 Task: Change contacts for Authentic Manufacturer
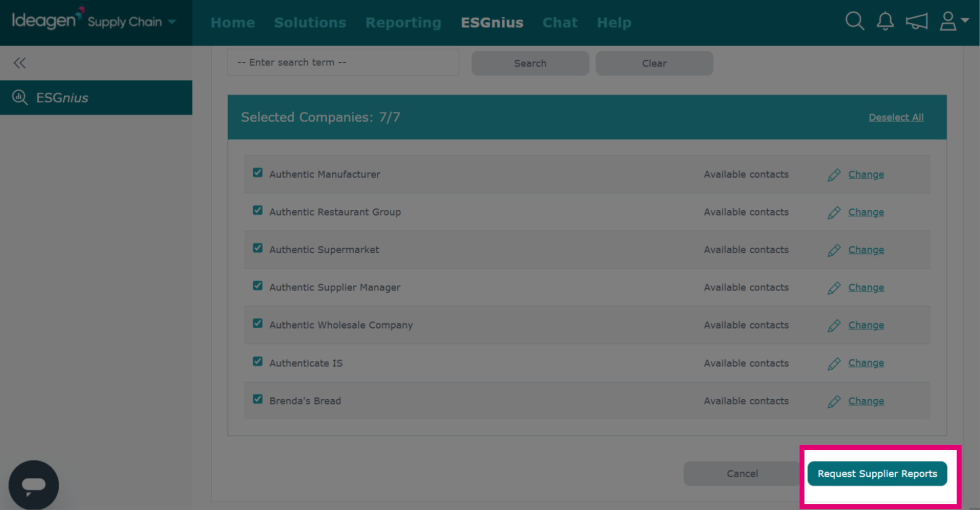click(x=866, y=175)
